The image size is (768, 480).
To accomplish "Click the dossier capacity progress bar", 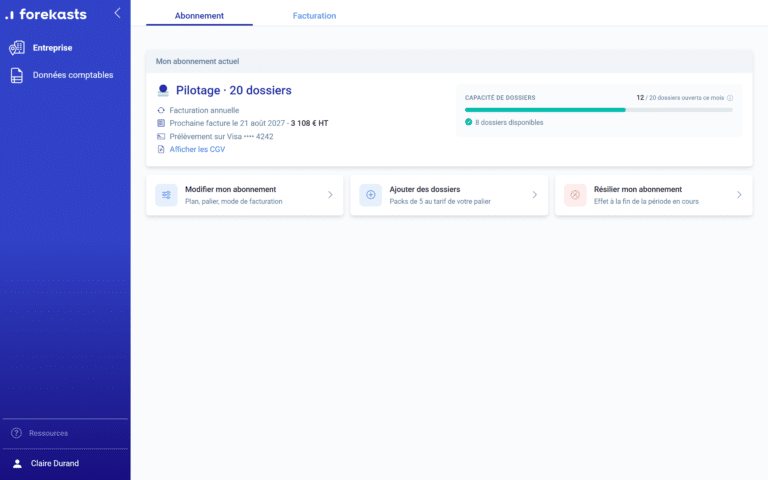I will 599,110.
